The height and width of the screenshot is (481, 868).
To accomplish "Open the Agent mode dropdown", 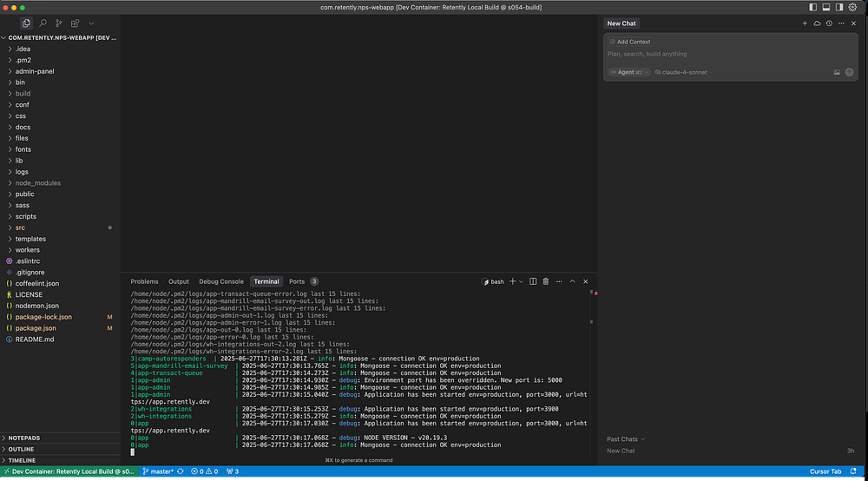I will tap(628, 72).
